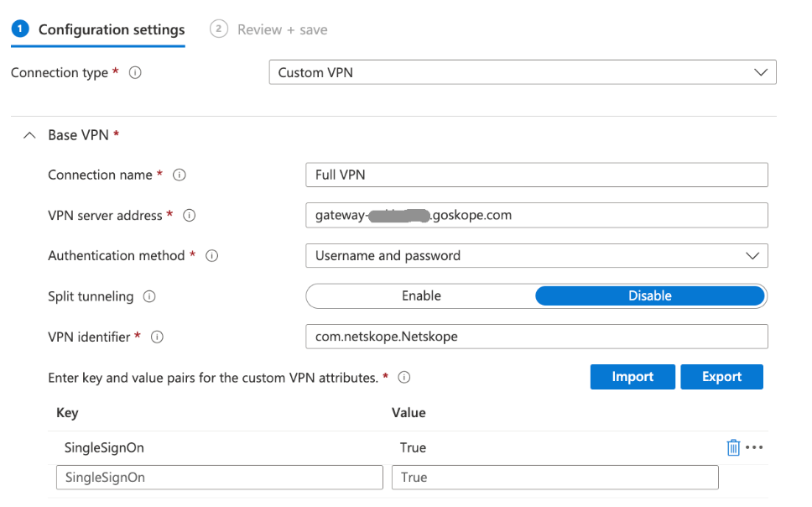
Task: Click the Value column header
Action: click(x=409, y=413)
